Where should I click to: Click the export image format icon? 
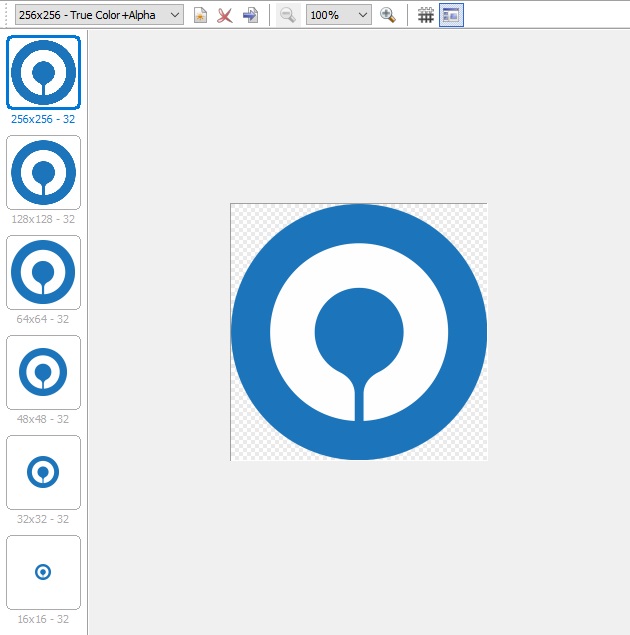tap(250, 15)
